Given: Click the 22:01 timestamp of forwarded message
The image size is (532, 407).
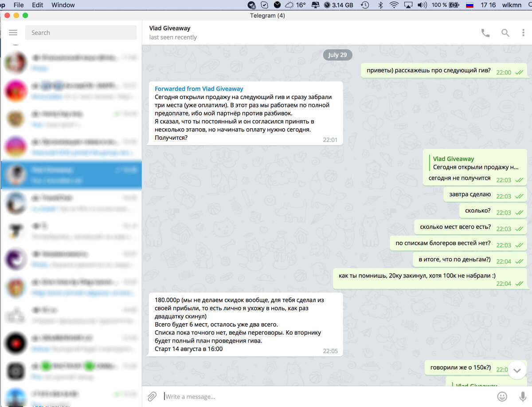Looking at the screenshot, I should point(330,140).
